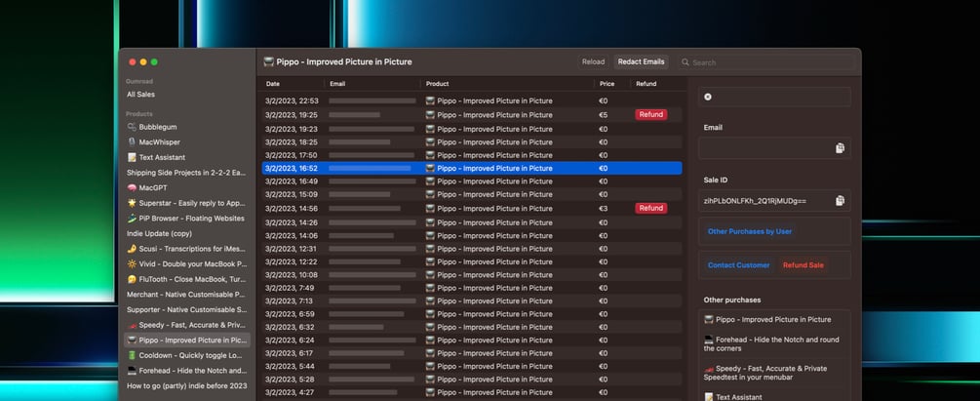The width and height of the screenshot is (980, 401).
Task: Refund the 19:25 sale of €5
Action: click(650, 115)
